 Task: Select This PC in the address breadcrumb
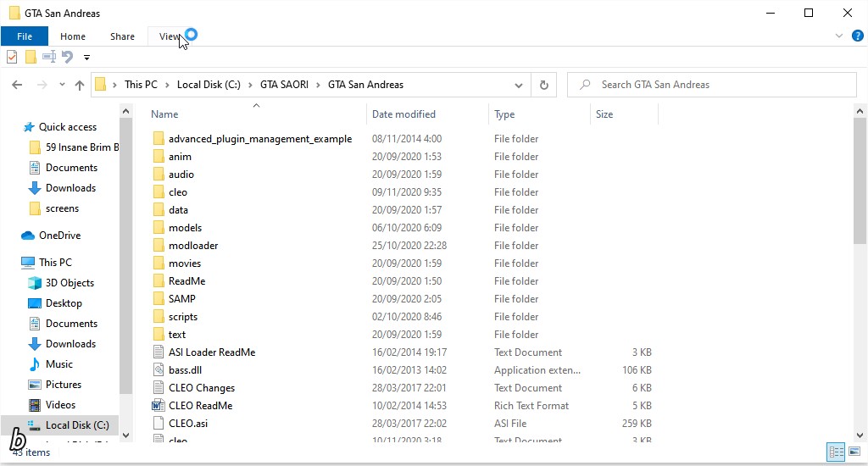(141, 85)
